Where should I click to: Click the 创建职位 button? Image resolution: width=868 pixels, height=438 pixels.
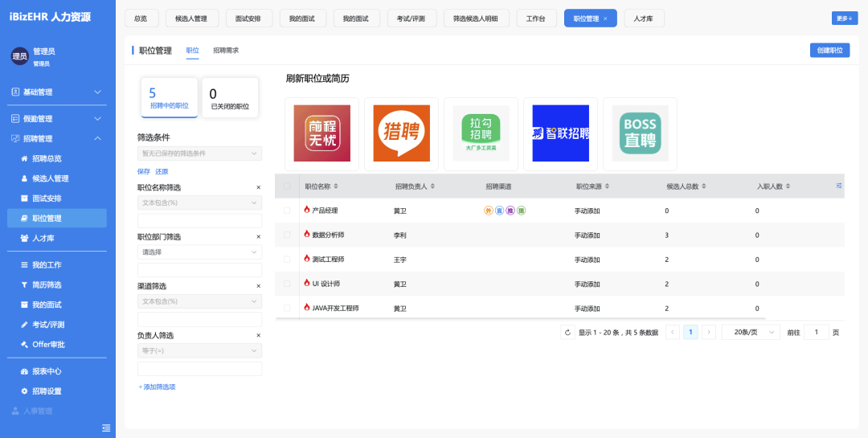(x=829, y=51)
